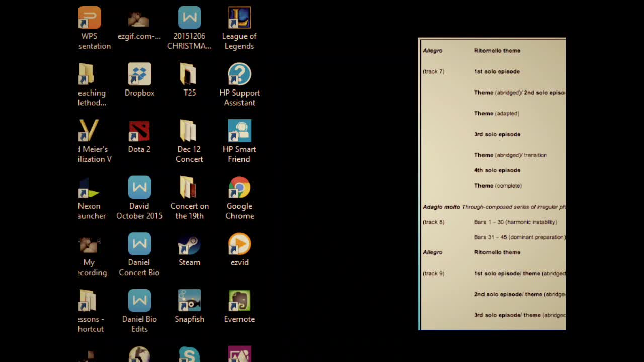Open the Dec 12 Concert folder
644x362 pixels.
point(189,131)
